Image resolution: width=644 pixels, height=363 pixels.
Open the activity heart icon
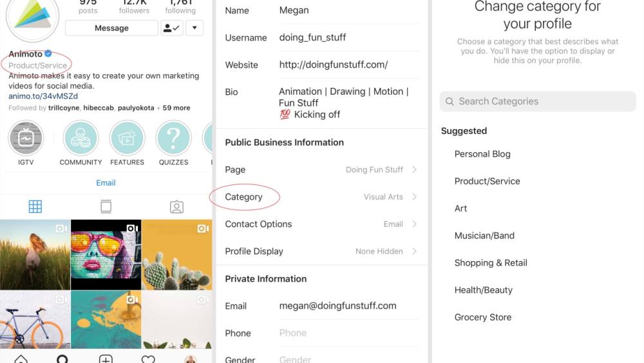(148, 358)
